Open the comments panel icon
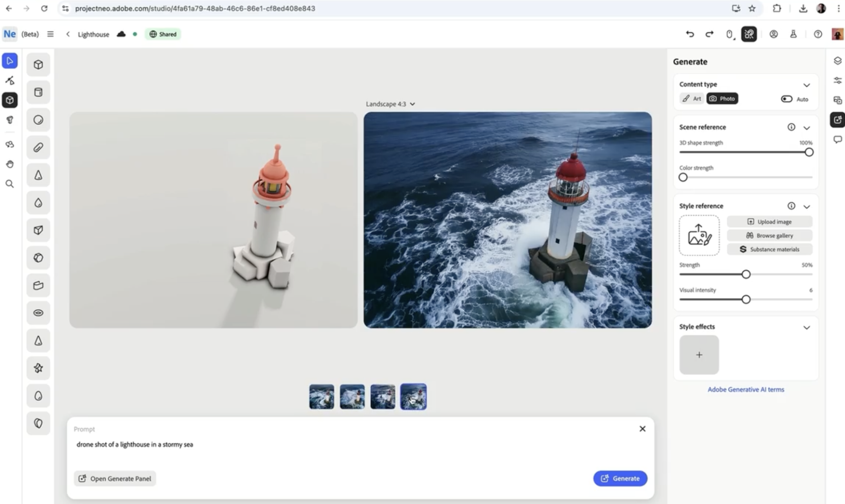The image size is (845, 504). tap(837, 139)
